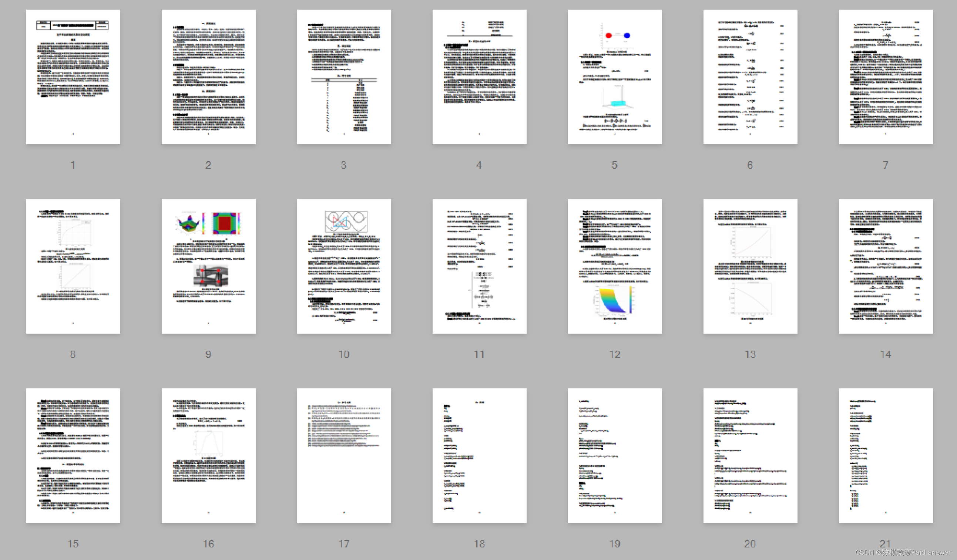The width and height of the screenshot is (957, 560).
Task: Open page 13 thumbnail with two curves
Action: coord(751,266)
